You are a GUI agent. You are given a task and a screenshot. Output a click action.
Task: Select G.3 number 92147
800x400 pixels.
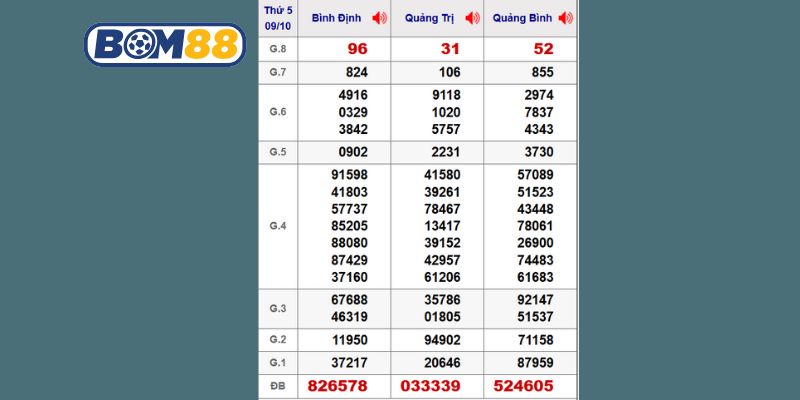tap(535, 299)
